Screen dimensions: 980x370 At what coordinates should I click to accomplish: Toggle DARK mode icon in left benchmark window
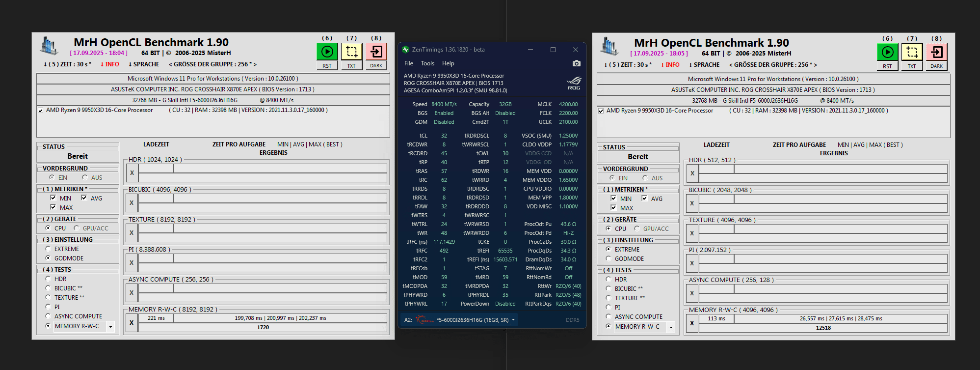coord(376,52)
